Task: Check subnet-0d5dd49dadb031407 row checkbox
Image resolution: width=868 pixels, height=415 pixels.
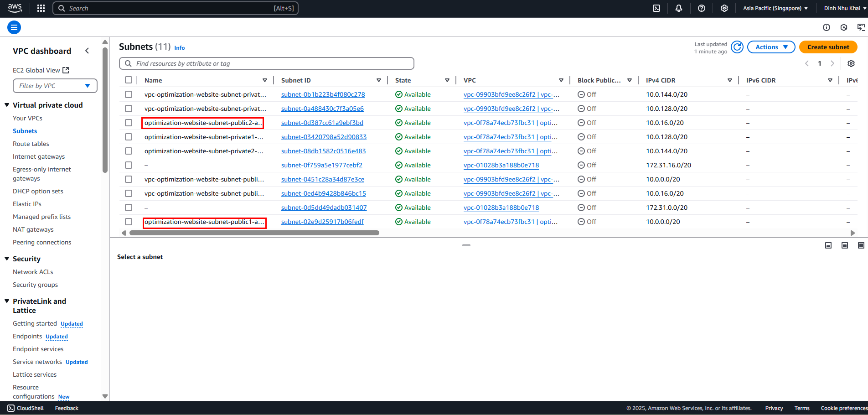Action: coord(129,207)
